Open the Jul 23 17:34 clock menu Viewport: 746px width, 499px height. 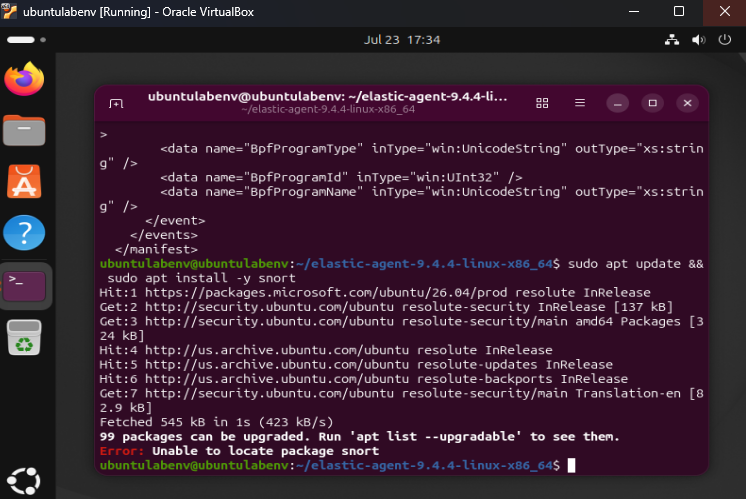point(402,40)
